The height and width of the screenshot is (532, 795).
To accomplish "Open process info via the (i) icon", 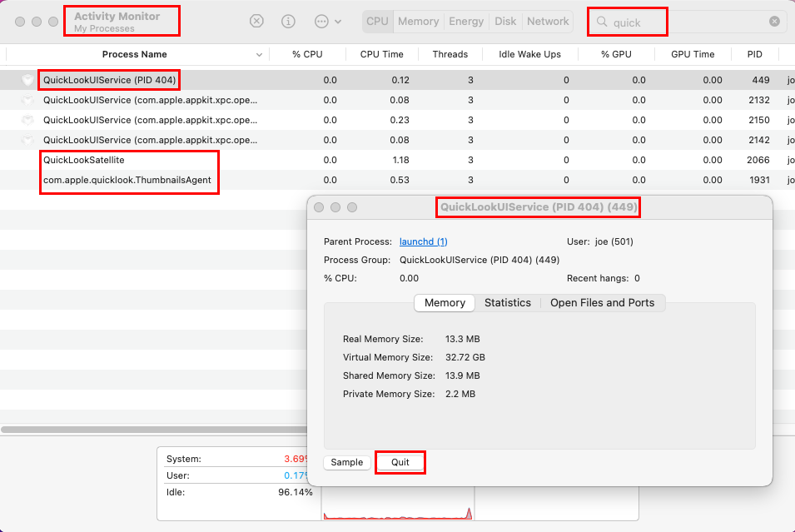I will [288, 22].
